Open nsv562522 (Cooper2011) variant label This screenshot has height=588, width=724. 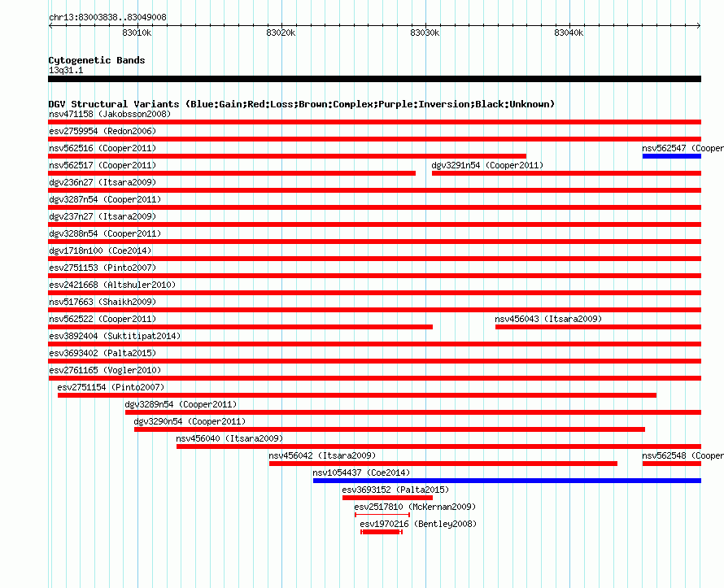pyautogui.click(x=102, y=319)
